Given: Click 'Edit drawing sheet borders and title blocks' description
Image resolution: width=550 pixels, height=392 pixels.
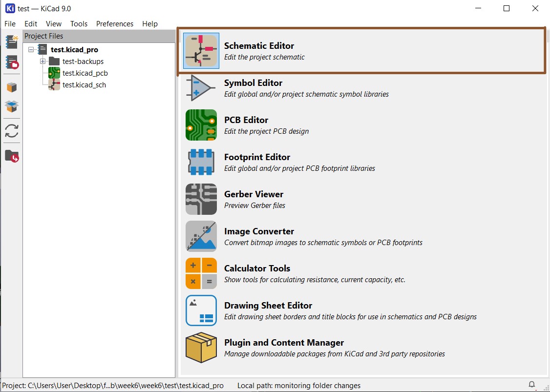Looking at the screenshot, I should 350,317.
